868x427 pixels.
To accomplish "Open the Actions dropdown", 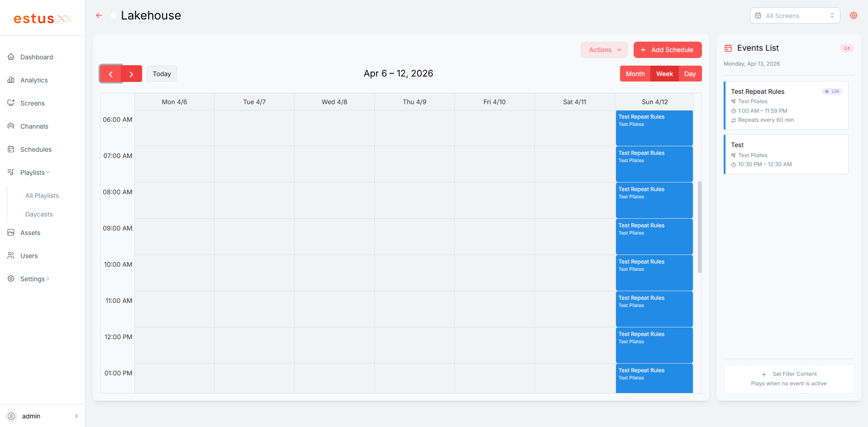I will point(604,50).
